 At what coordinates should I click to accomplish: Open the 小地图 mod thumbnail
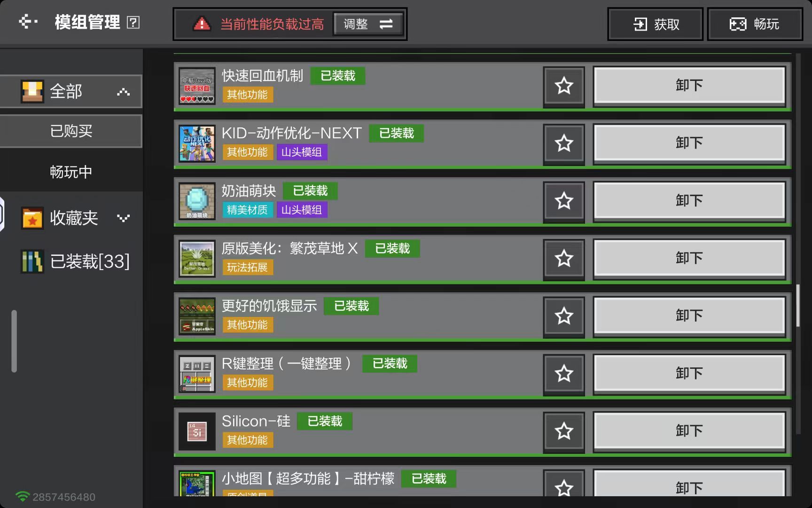(197, 484)
